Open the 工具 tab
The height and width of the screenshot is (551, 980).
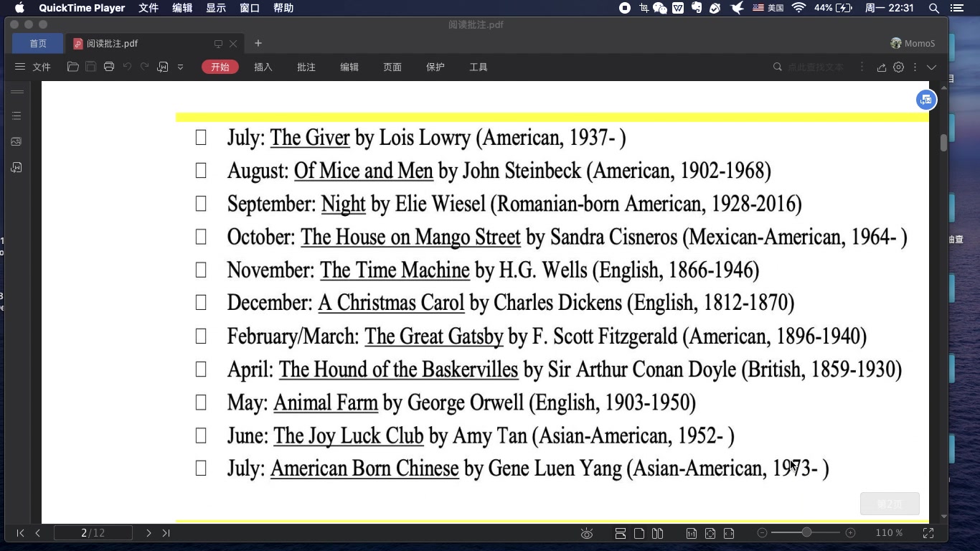[479, 67]
